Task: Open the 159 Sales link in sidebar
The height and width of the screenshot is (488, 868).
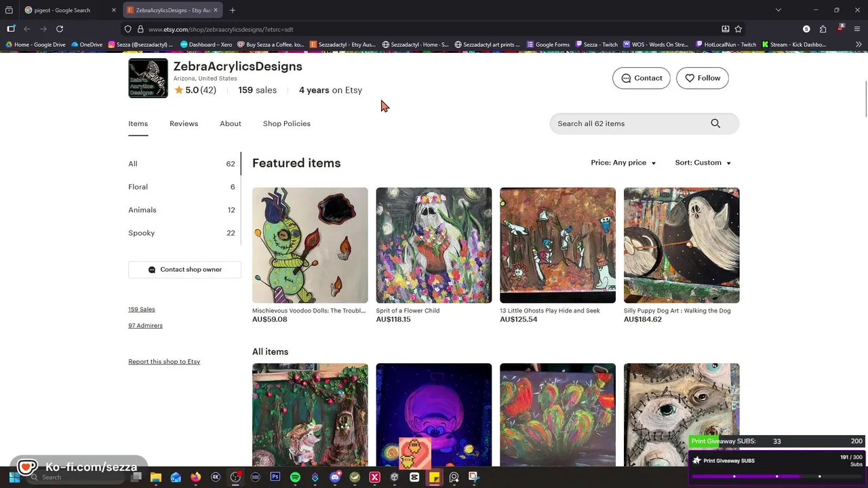Action: [x=142, y=309]
